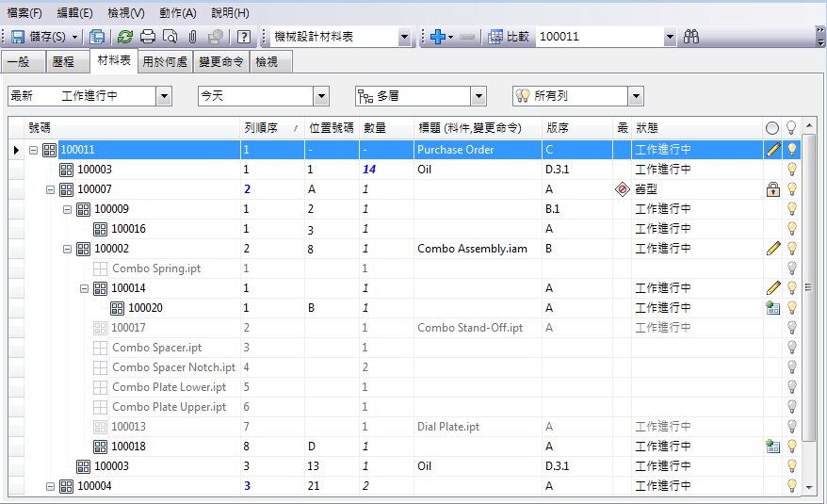Click the Print Preview icon
Screen dimensions: 827x504
170,37
